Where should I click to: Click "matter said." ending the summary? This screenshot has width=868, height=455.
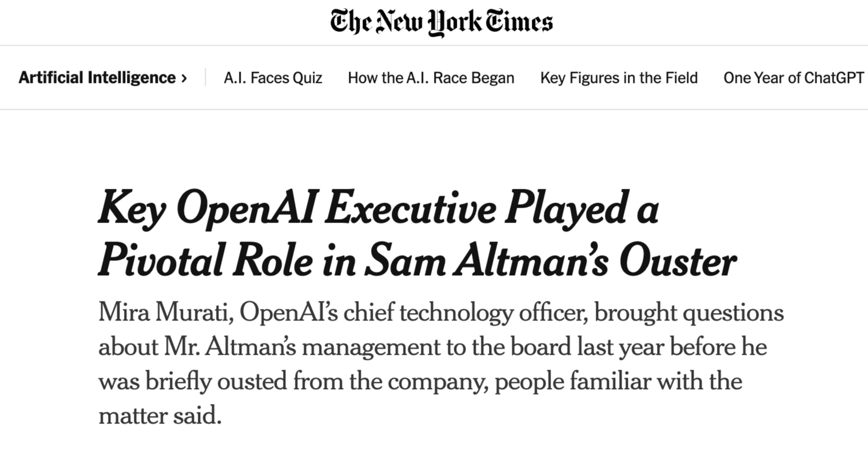tap(160, 416)
